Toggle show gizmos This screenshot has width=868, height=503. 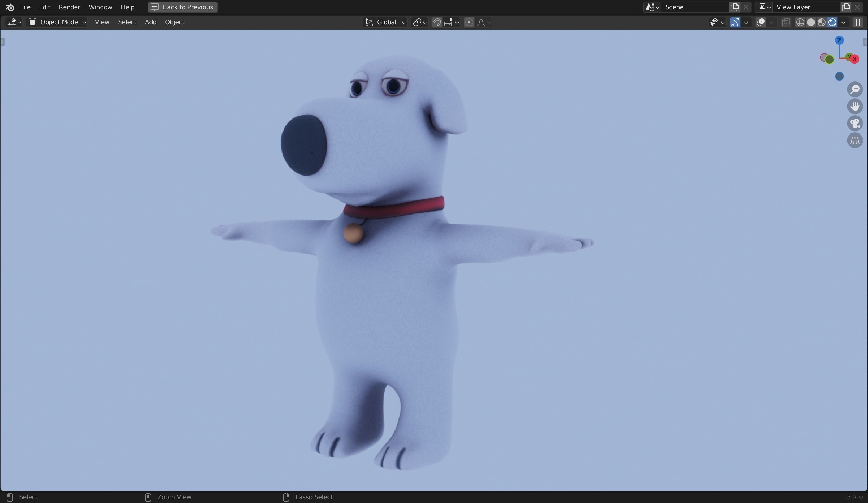(735, 22)
